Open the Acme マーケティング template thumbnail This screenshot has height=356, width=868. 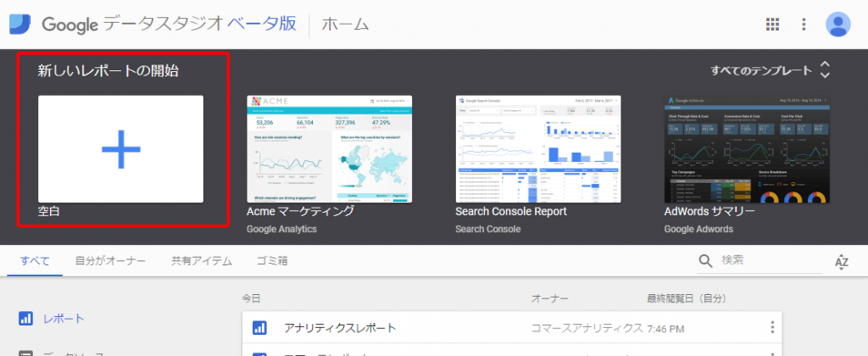(x=330, y=149)
